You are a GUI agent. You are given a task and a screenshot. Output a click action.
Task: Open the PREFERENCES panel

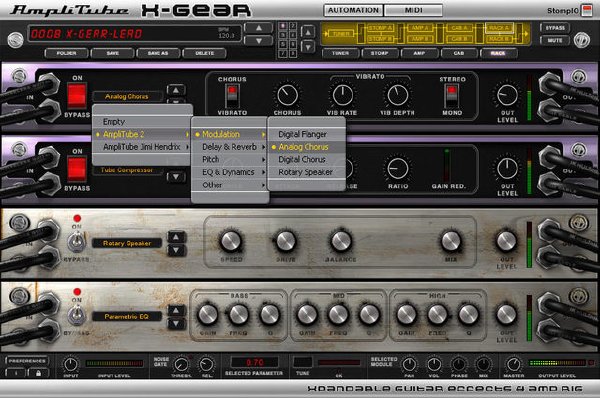point(27,361)
